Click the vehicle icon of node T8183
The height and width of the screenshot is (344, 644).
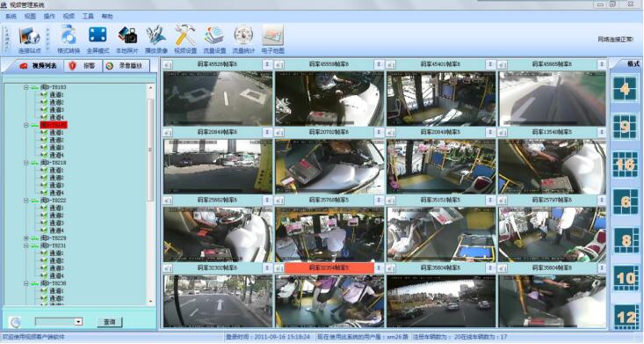coord(35,87)
